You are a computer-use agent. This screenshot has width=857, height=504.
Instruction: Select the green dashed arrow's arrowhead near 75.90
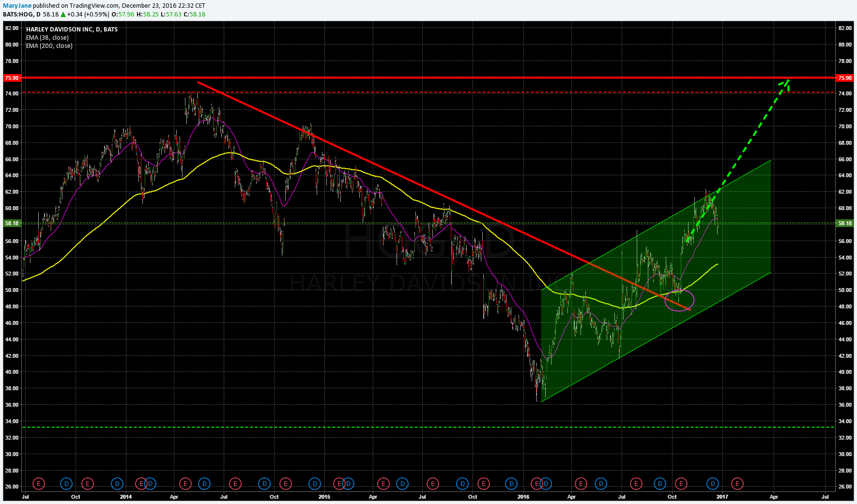[x=785, y=84]
